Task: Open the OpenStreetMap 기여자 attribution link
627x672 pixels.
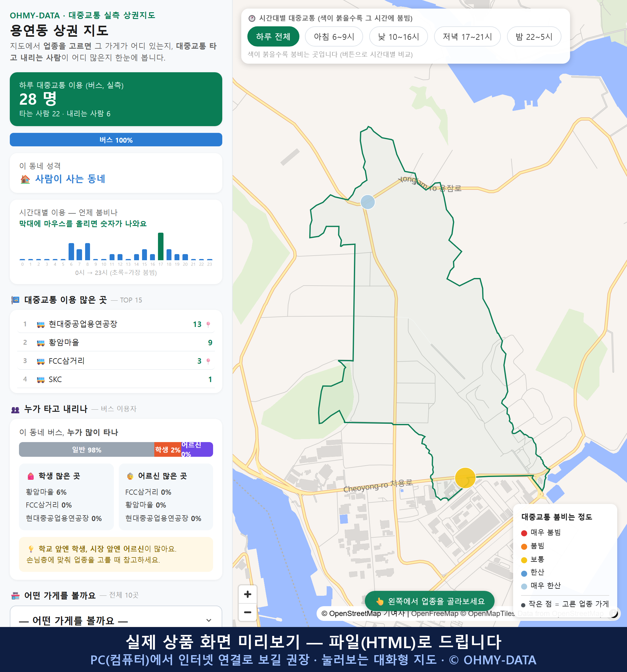Action: pos(363,613)
